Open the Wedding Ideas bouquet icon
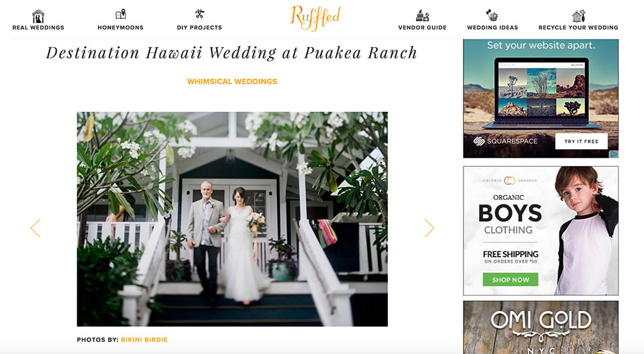The height and width of the screenshot is (354, 644). (492, 15)
